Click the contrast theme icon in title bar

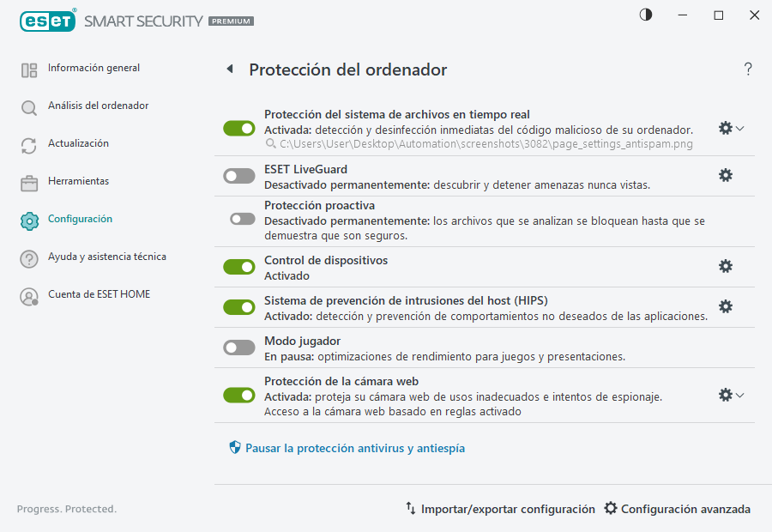pyautogui.click(x=644, y=15)
